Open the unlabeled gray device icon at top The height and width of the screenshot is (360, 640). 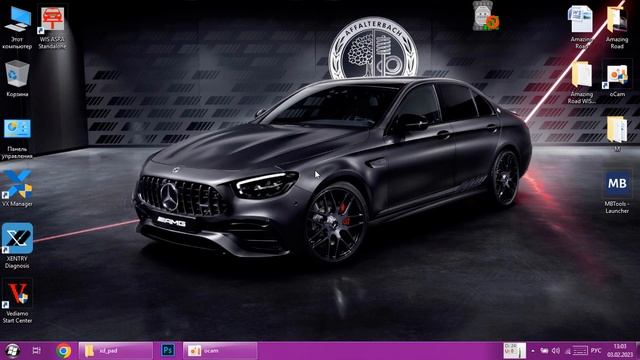[486, 16]
